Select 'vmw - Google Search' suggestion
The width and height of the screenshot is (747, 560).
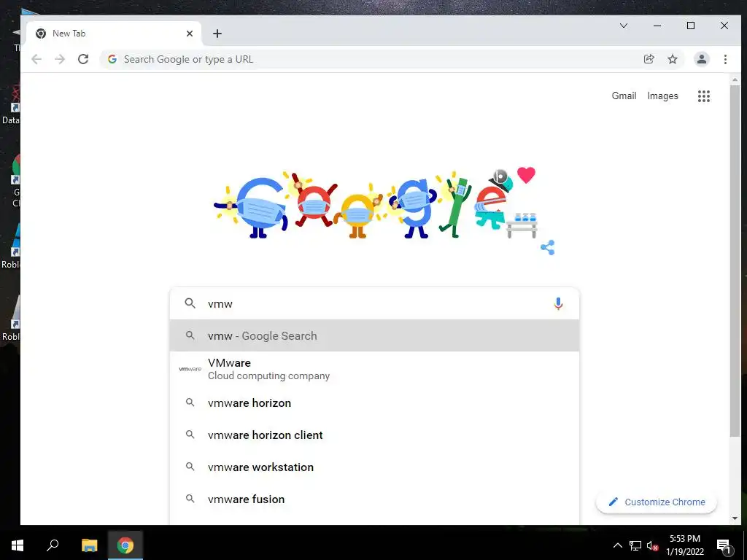(x=374, y=335)
